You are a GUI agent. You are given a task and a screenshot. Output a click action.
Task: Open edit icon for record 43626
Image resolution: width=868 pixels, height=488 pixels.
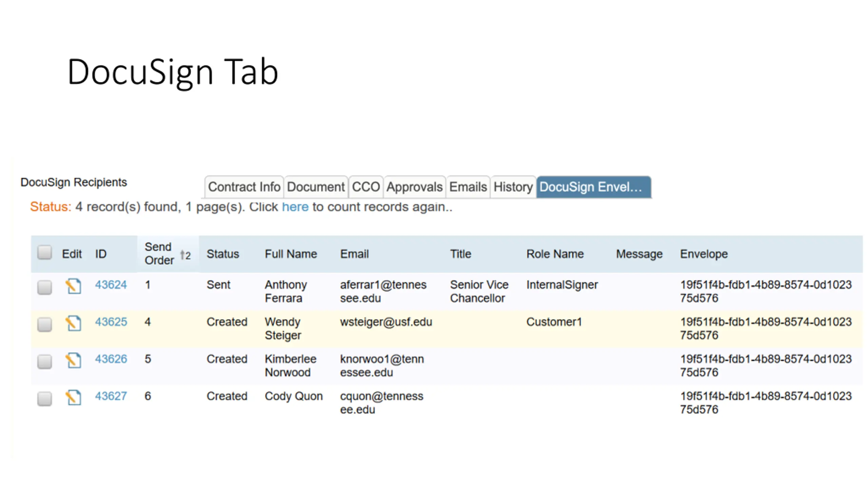74,361
